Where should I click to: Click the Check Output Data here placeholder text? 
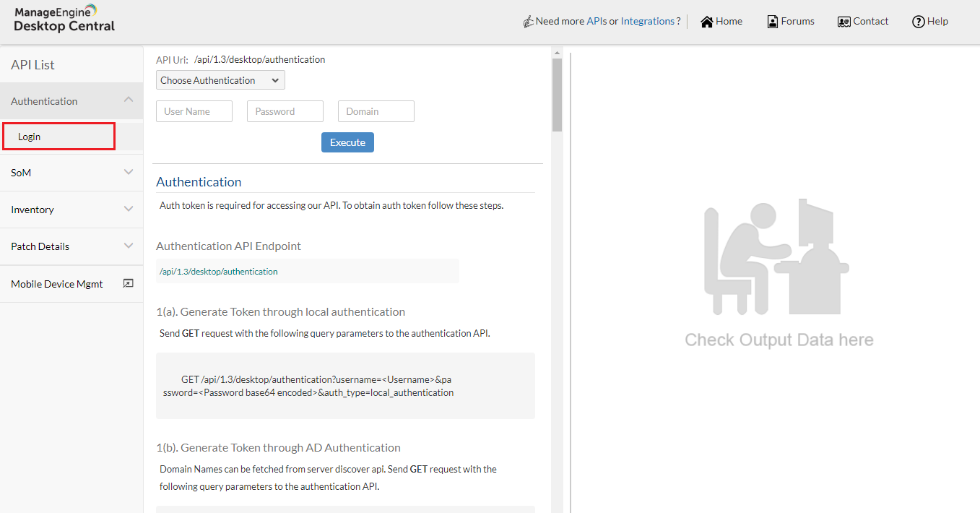click(x=779, y=340)
